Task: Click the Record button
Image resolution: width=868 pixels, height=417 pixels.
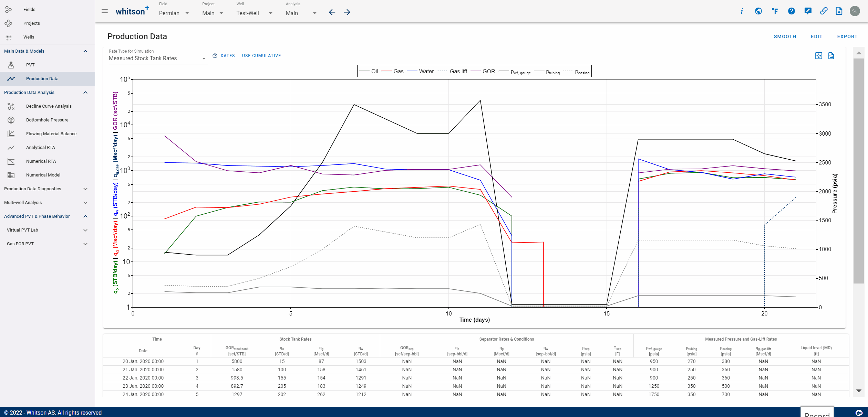Action: pyautogui.click(x=817, y=412)
